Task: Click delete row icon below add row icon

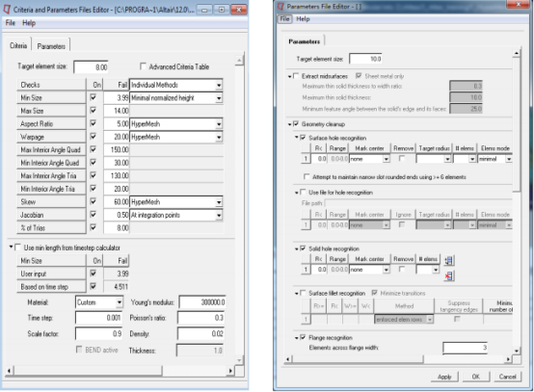Action: click(x=449, y=275)
